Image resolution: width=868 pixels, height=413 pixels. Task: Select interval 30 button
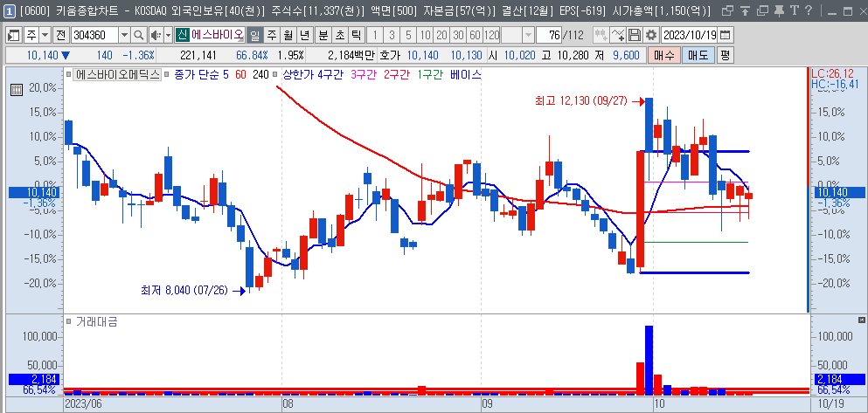[458, 36]
